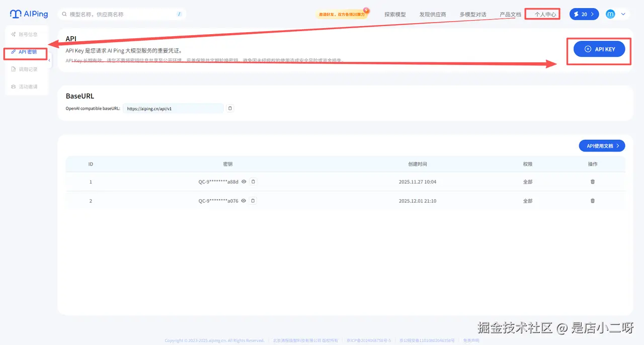Expand the account dropdown chevron

tap(623, 14)
